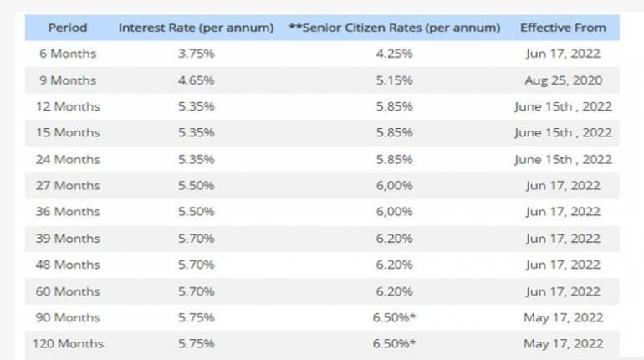
Task: Select the 39 Months row label
Action: pos(68,239)
